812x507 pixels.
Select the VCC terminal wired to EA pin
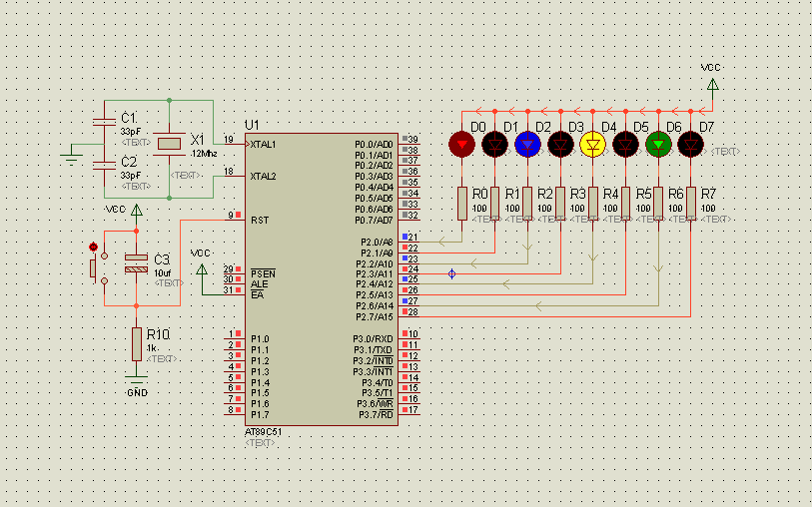(202, 269)
